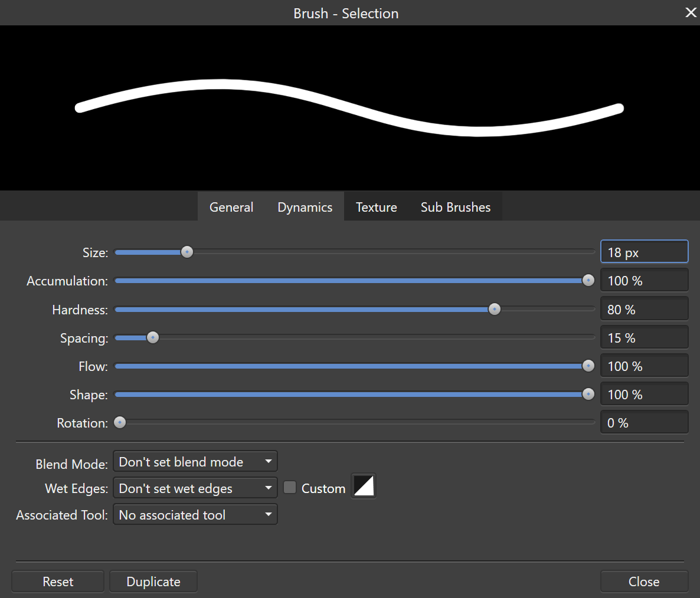Click the Close button at bottom

(643, 581)
